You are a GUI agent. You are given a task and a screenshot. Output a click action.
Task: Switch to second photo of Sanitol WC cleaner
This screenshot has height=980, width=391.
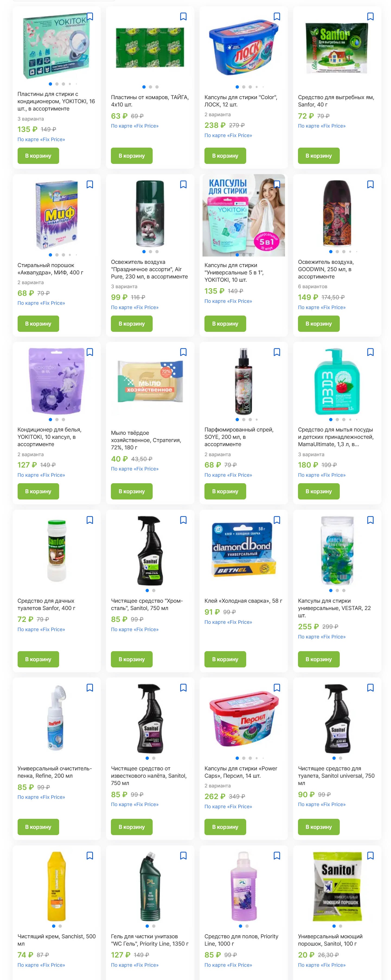(x=340, y=758)
